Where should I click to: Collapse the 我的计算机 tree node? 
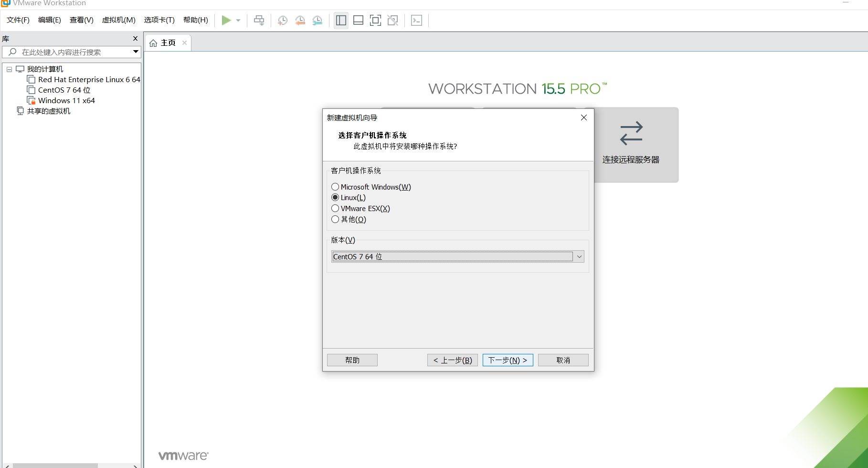point(9,69)
